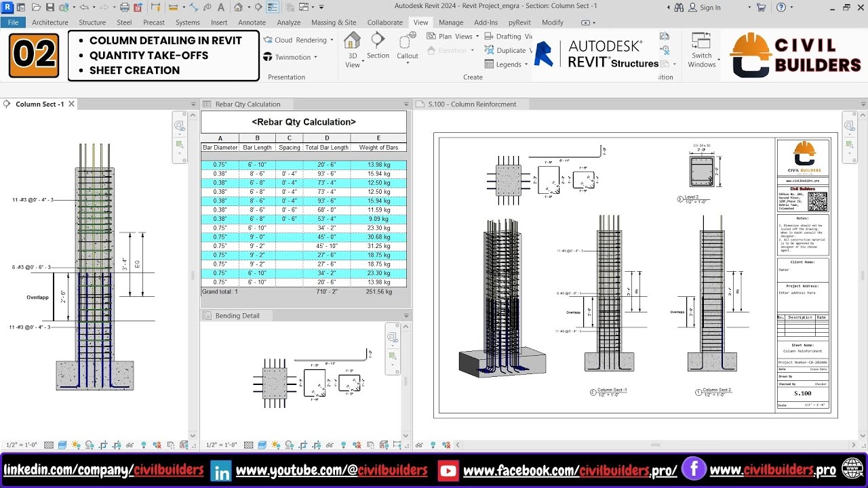Screen dimensions: 868x488
Task: Open the Twinmotion dropdown
Action: [316, 58]
